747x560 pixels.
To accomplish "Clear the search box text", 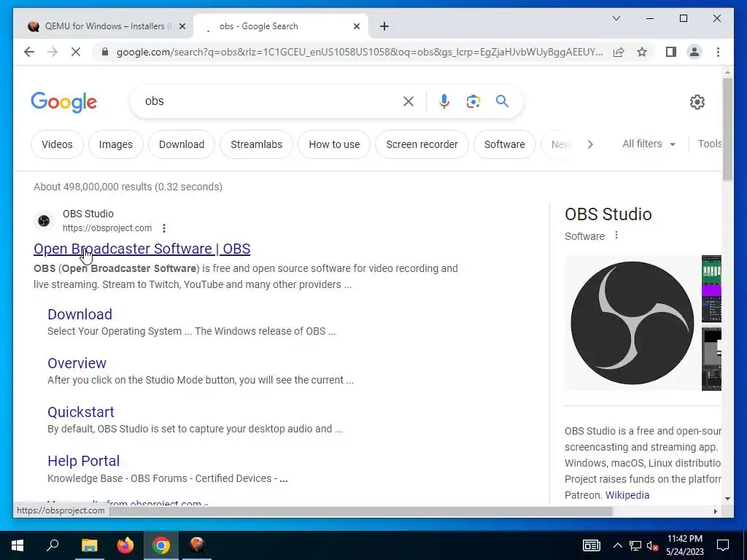I will (x=409, y=101).
